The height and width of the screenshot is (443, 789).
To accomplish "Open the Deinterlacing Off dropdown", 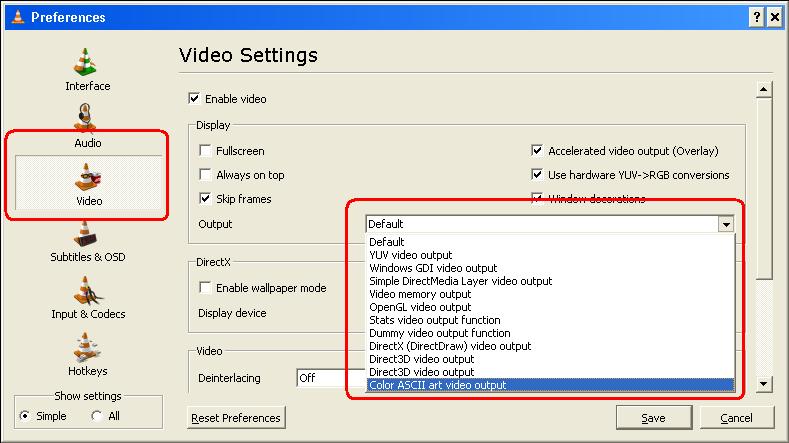I will (x=331, y=378).
